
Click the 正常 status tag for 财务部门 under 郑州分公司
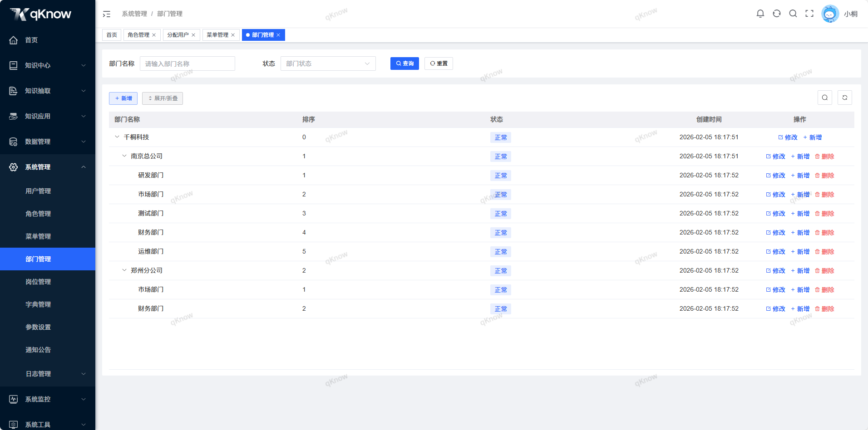pyautogui.click(x=501, y=309)
